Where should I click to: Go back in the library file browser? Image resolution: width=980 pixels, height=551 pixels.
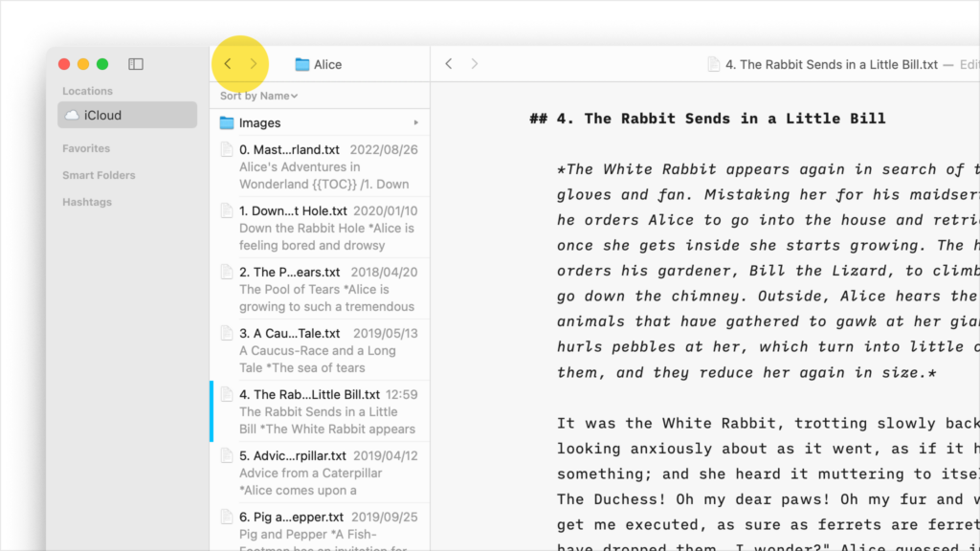pyautogui.click(x=228, y=64)
